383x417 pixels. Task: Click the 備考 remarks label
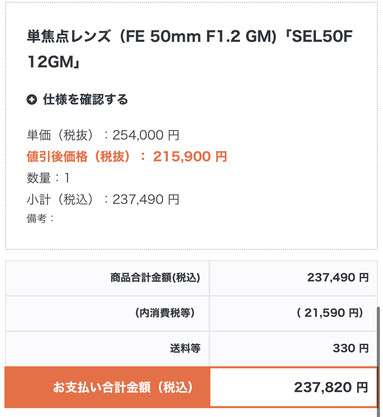pyautogui.click(x=40, y=219)
